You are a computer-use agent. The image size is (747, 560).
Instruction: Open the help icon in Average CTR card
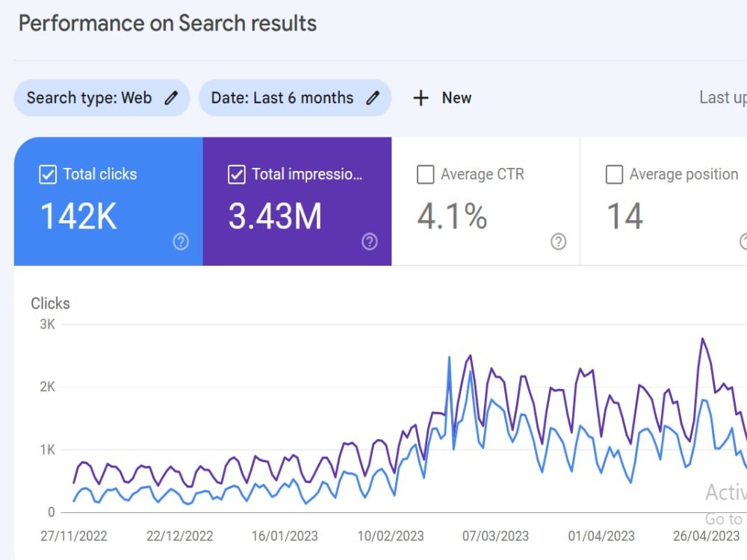point(558,242)
